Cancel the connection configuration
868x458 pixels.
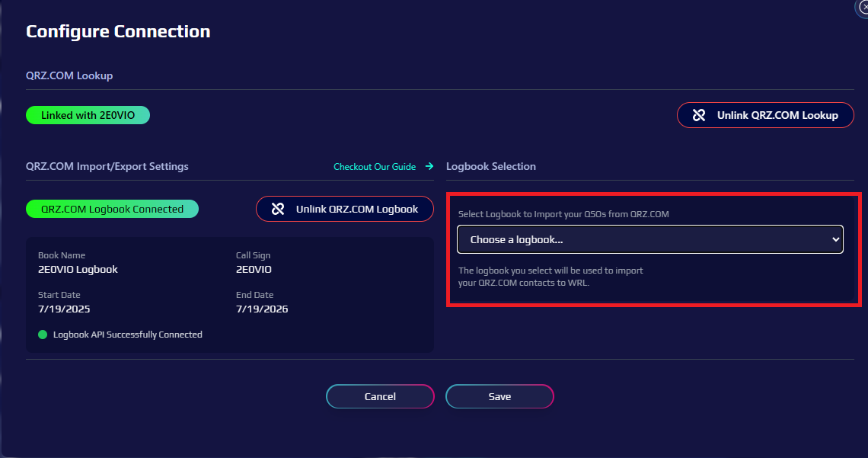(380, 396)
